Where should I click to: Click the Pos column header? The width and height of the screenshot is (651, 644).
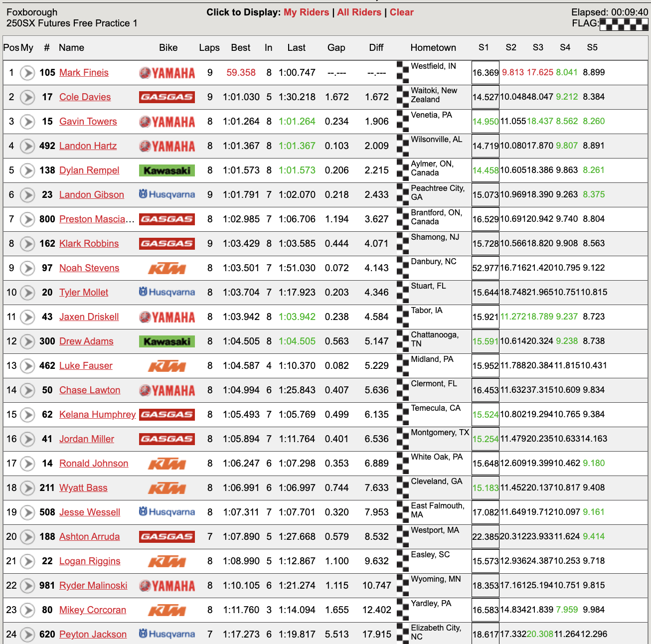coord(10,48)
